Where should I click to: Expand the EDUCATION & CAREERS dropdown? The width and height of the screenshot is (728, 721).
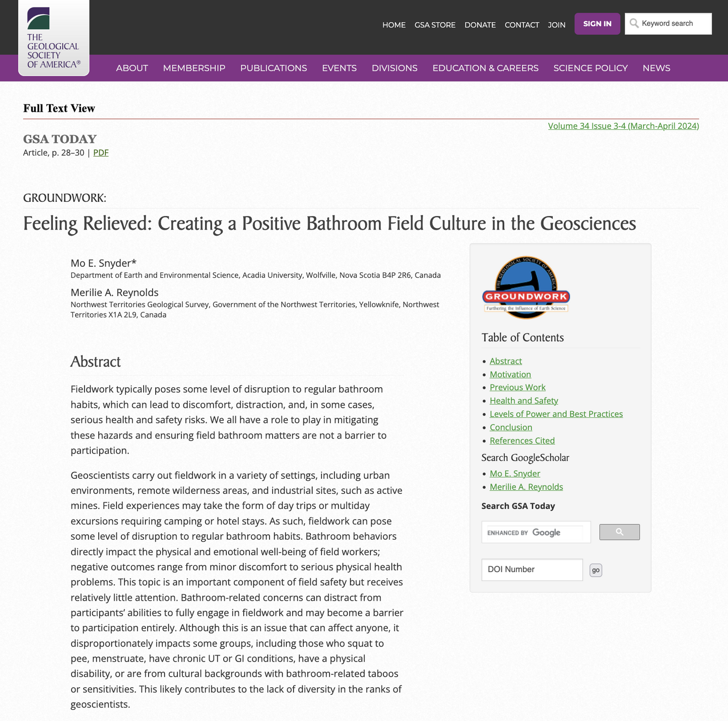coord(485,68)
